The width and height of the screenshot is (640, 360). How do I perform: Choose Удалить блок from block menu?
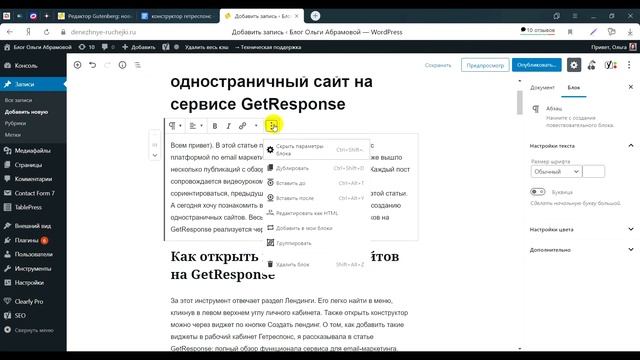click(x=316, y=264)
